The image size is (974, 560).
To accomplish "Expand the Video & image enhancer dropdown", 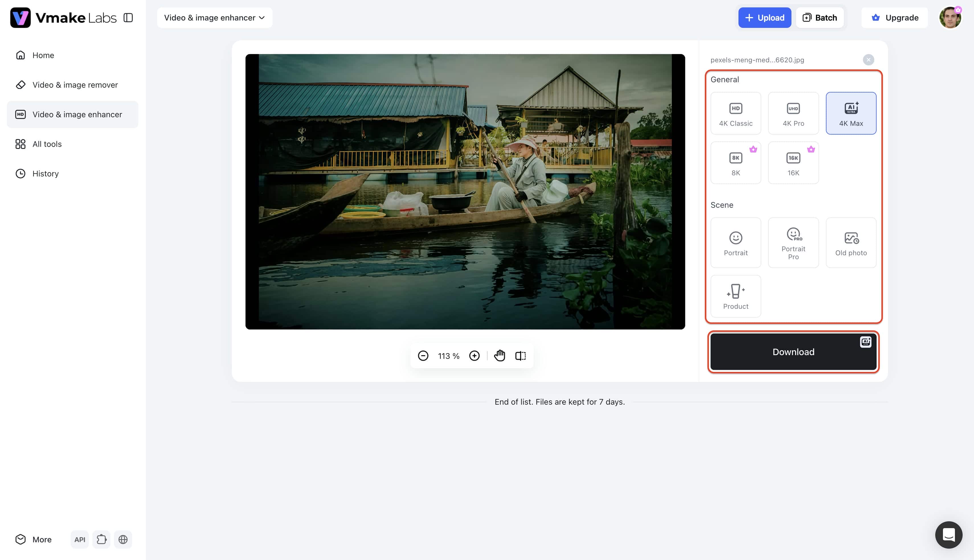I will click(215, 18).
